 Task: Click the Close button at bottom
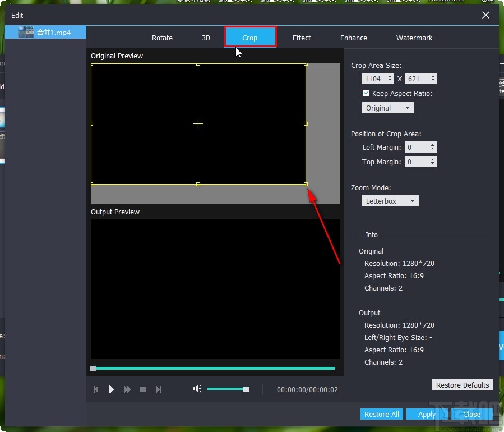click(471, 414)
